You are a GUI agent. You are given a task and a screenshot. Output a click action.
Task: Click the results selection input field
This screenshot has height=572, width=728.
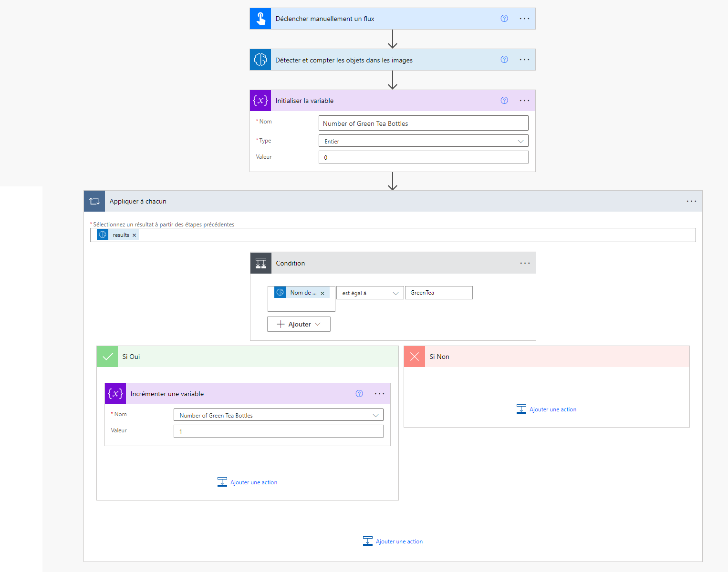point(393,235)
